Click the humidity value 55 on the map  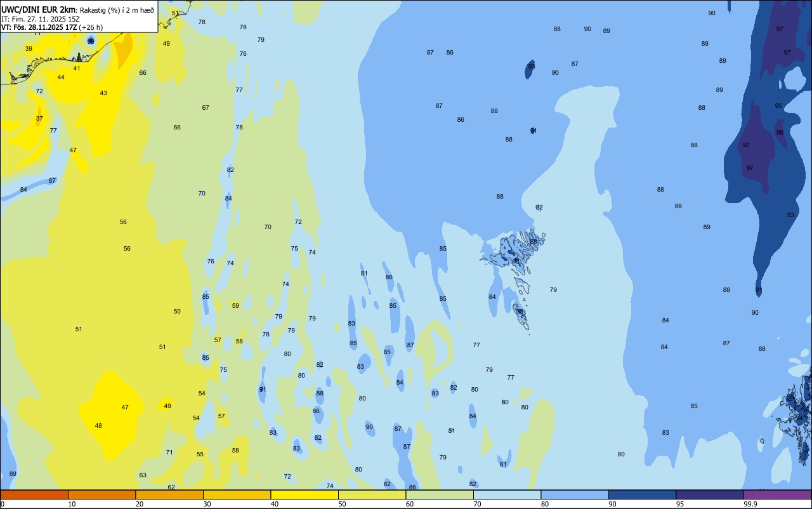pos(200,454)
